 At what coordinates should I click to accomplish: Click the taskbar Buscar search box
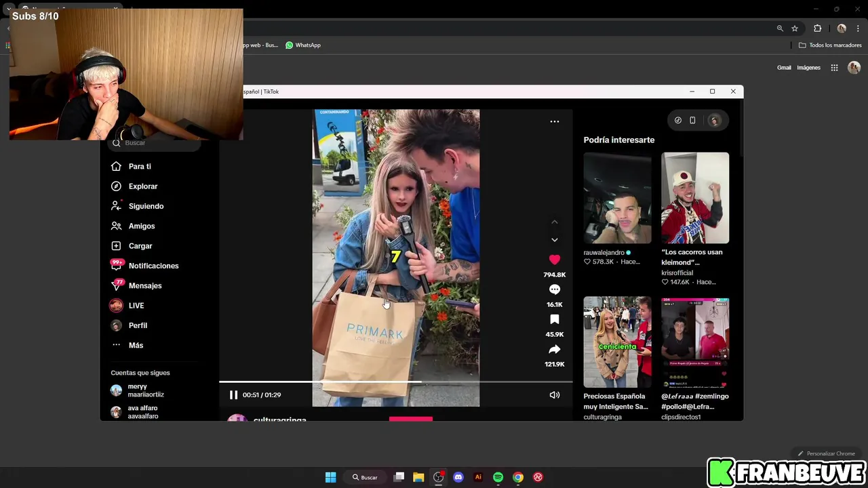364,477
